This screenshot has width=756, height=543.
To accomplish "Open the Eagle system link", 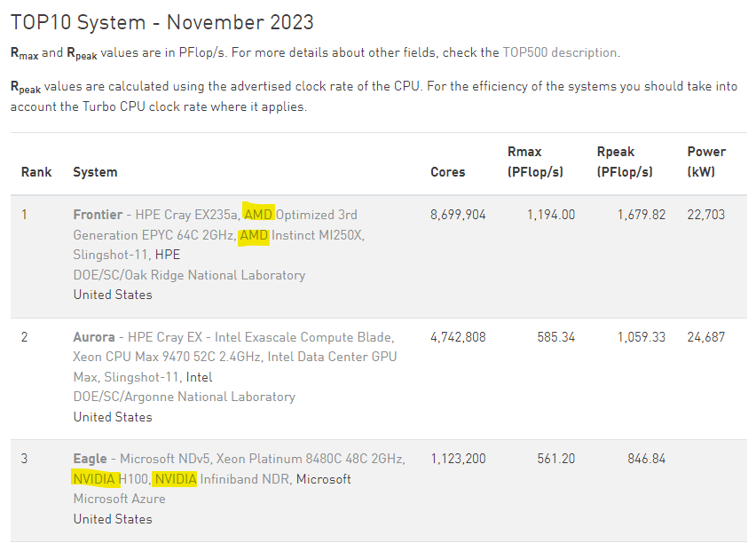I will click(x=91, y=459).
